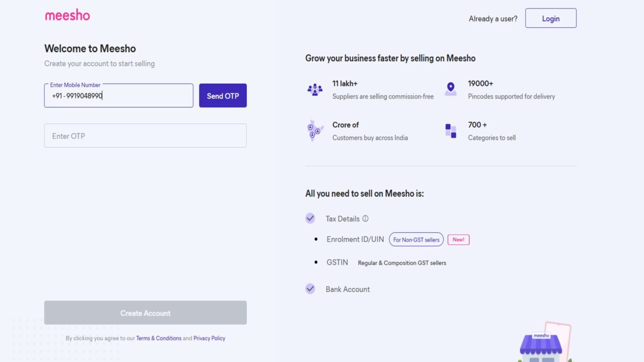Screen dimensions: 644x362
Task: Click the checkmark icon beside Tax Details
Action: [x=310, y=218]
